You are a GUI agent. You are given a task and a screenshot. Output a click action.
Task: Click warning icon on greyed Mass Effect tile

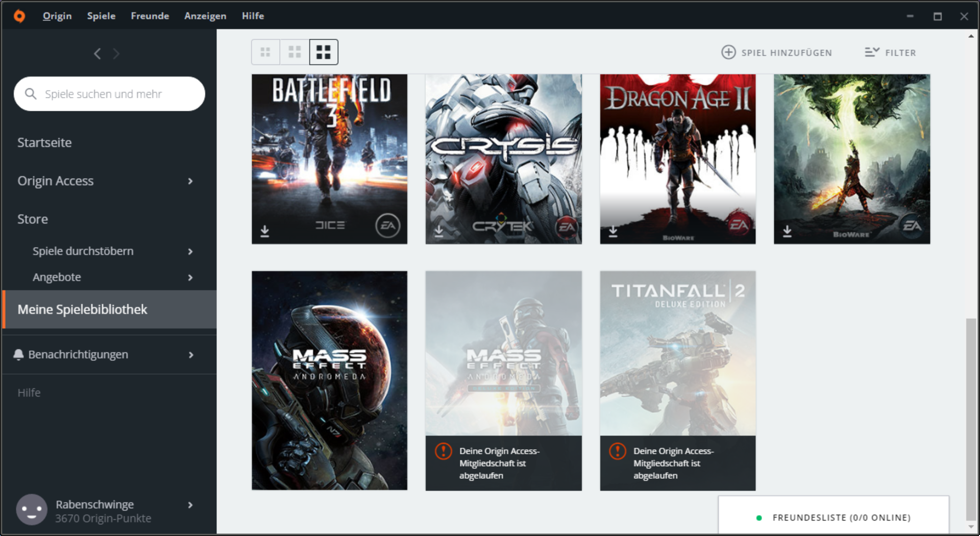[443, 451]
